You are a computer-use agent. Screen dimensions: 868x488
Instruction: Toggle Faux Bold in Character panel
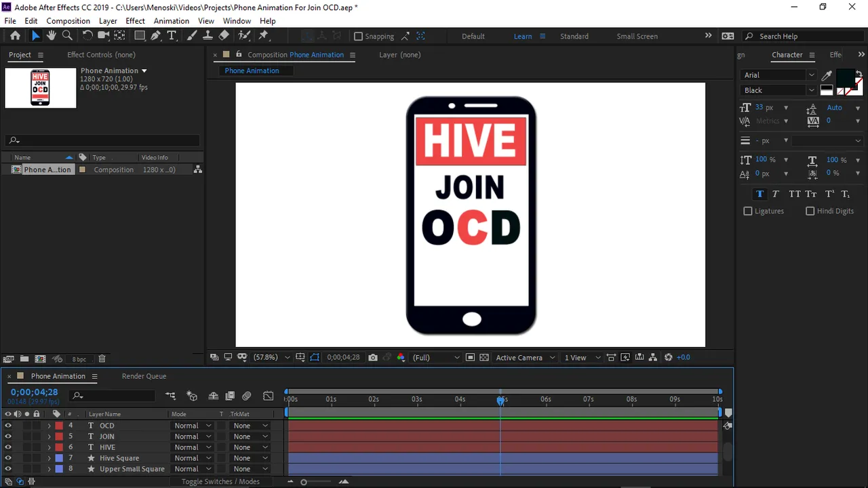coord(759,194)
